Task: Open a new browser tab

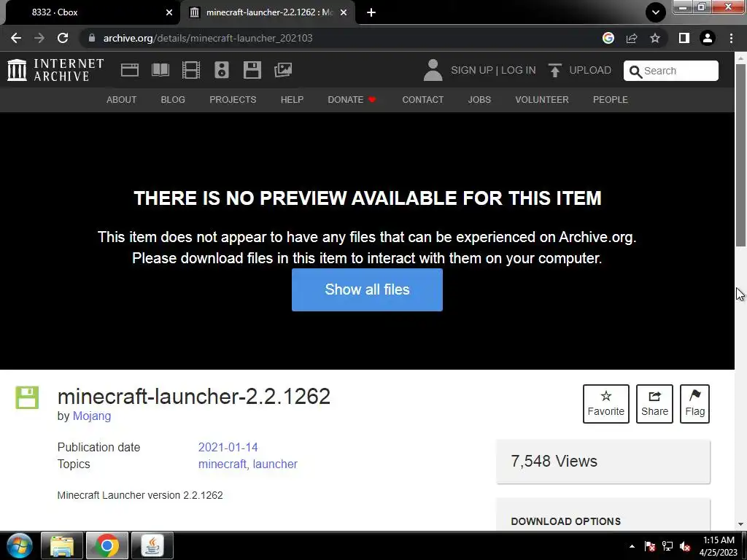Action: 371,12
